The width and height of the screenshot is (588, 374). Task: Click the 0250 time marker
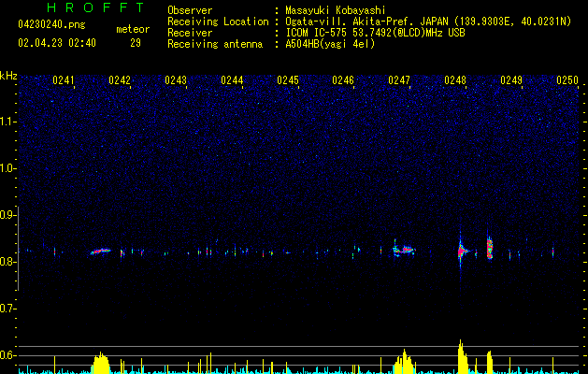pos(567,80)
